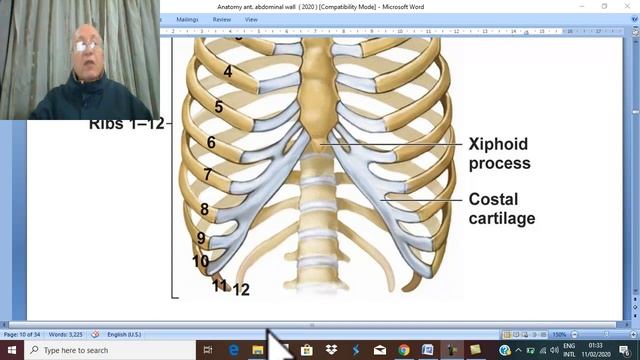Expand the hidden system tray icons

point(518,350)
